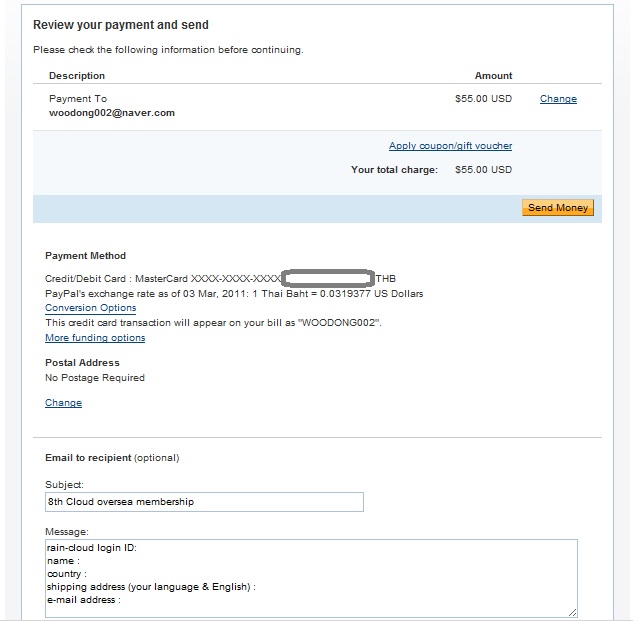The image size is (633, 621).
Task: Place cursor on the e-mail address line
Action: [x=84, y=600]
